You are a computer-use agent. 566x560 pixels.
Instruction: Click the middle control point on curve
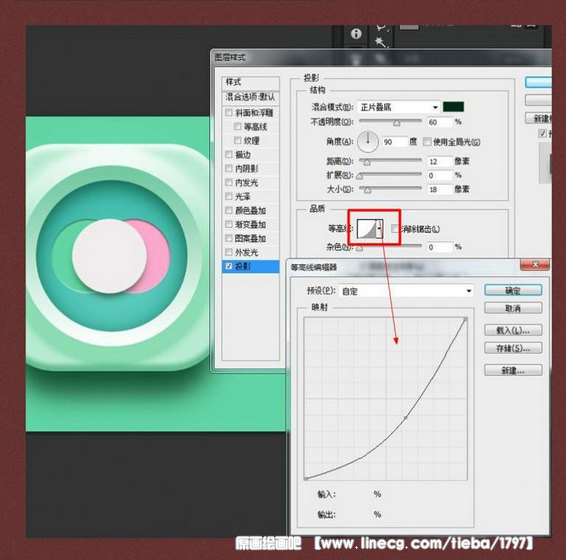tap(405, 418)
